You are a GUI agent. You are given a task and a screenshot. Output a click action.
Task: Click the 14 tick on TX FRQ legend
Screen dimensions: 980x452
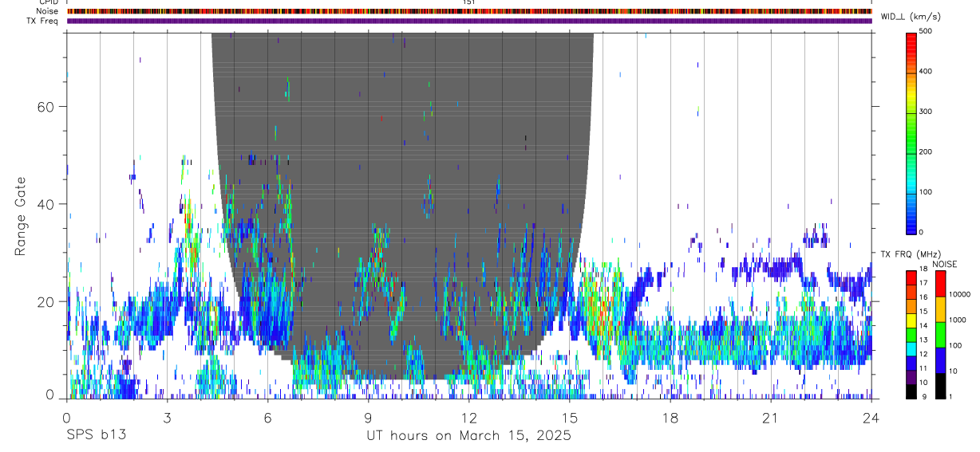923,325
